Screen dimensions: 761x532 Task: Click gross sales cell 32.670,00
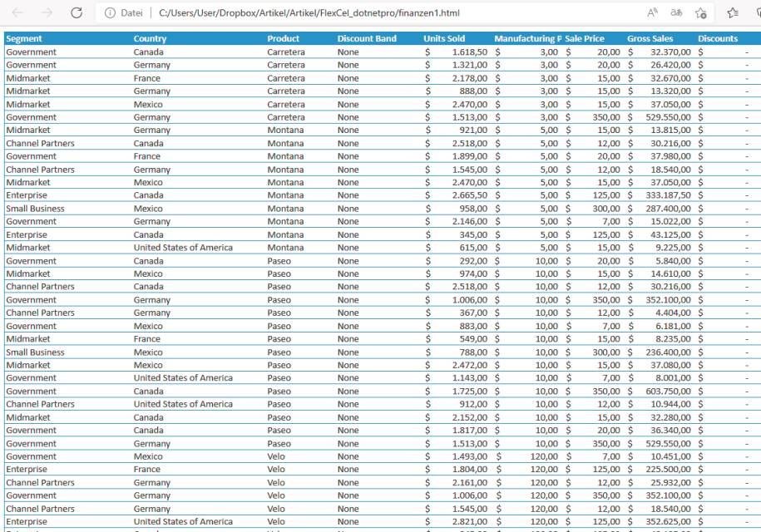click(x=670, y=78)
